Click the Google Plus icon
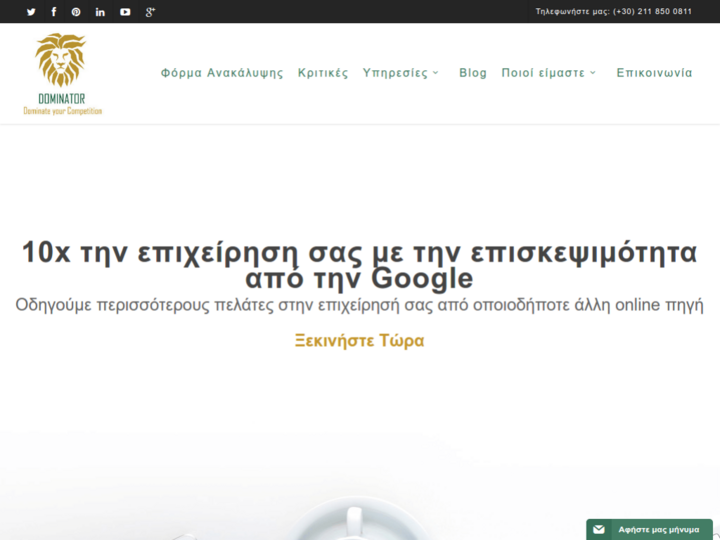The width and height of the screenshot is (720, 540). coord(150,12)
